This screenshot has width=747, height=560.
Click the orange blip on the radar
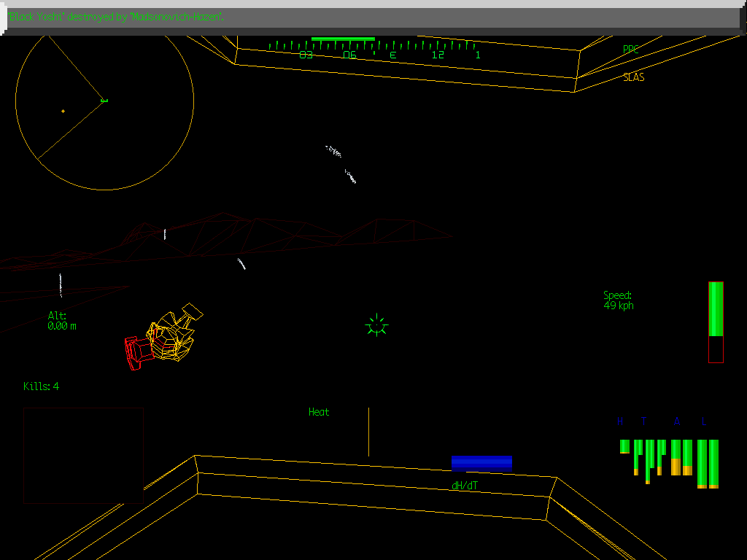(63, 111)
